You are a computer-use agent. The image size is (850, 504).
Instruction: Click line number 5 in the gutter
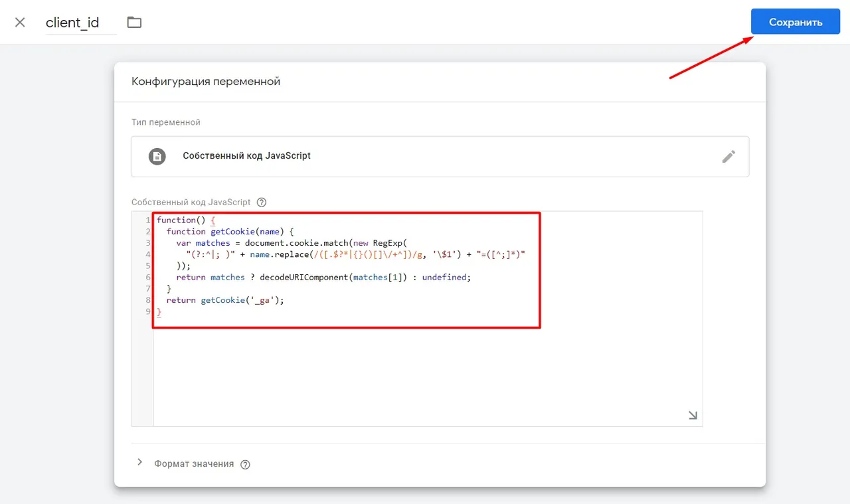[148, 266]
